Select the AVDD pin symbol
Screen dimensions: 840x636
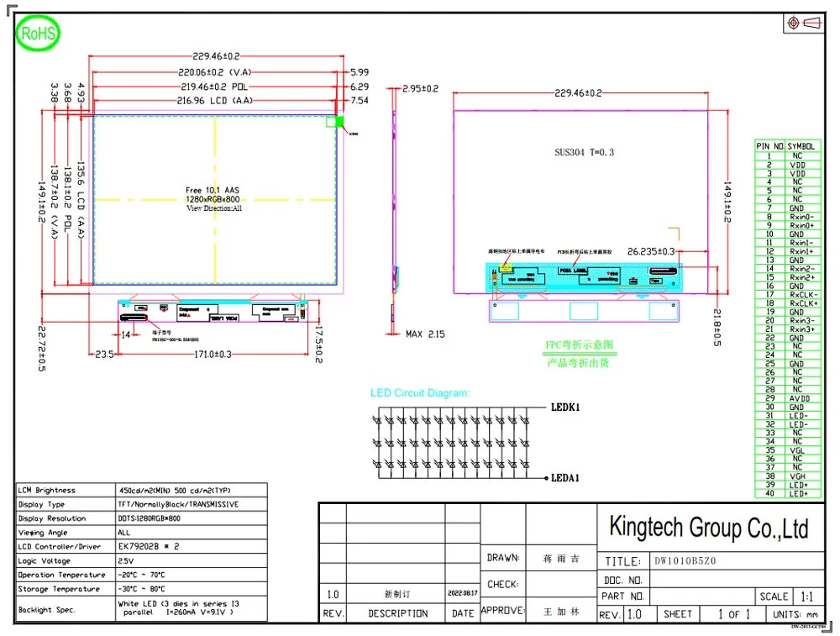800,398
